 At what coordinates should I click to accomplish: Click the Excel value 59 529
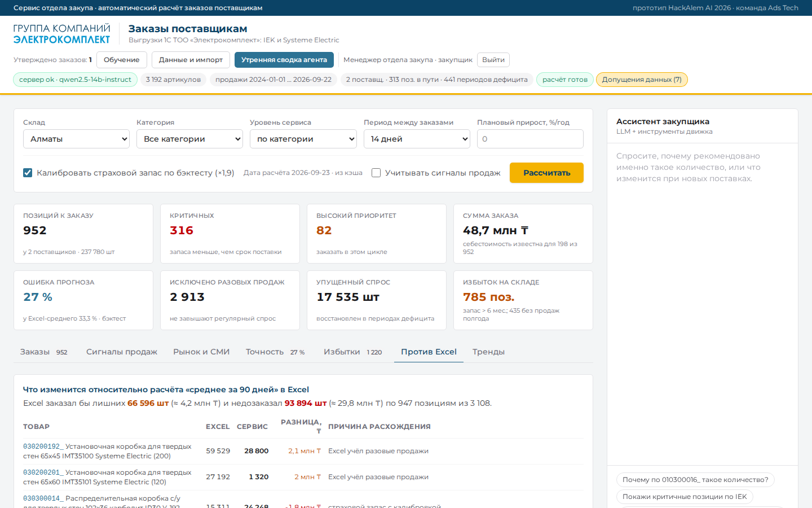[218, 451]
